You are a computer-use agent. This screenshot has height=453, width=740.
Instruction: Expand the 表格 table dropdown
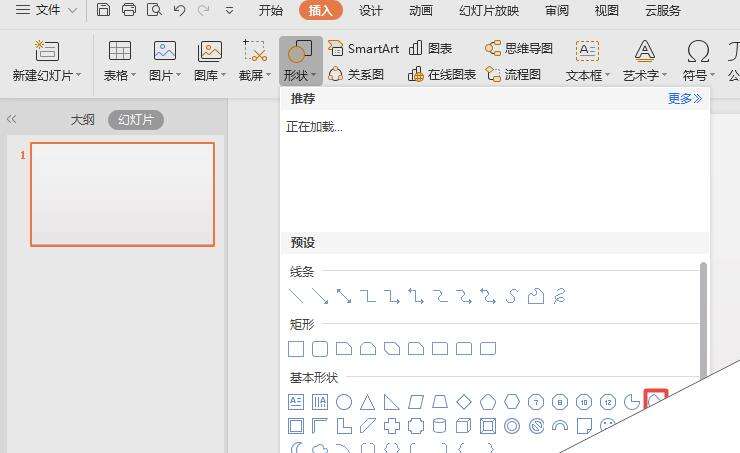(x=120, y=75)
